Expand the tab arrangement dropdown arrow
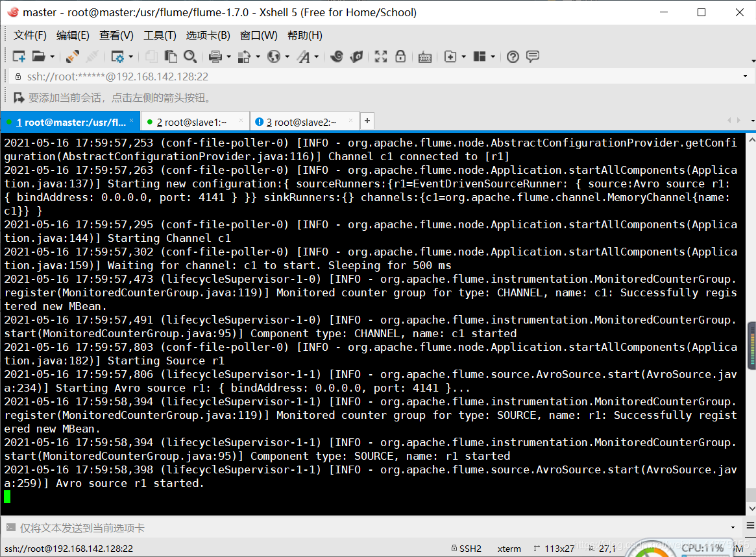The image size is (756, 557). 493,57
